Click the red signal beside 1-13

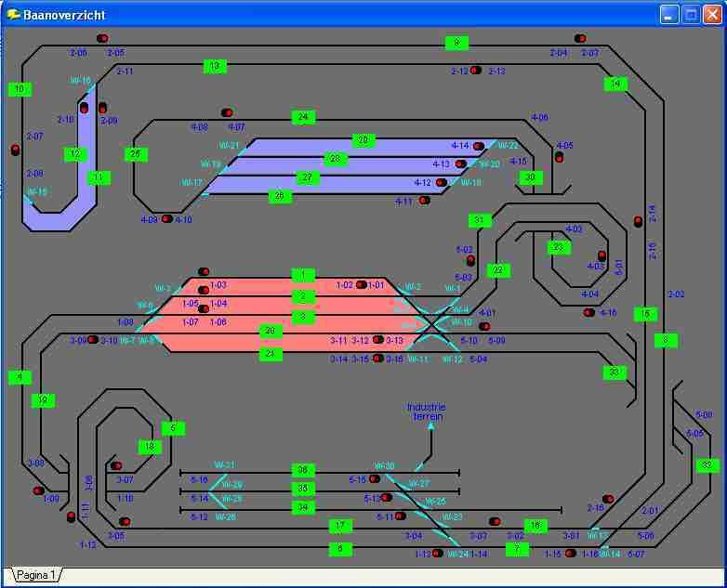pos(438,554)
